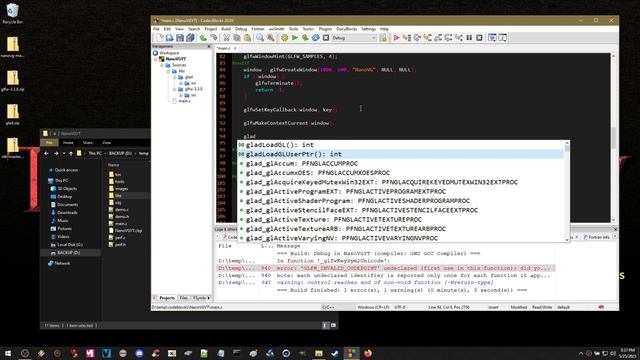
Task: Collapse Sources folder in project tree
Action: tap(162, 65)
